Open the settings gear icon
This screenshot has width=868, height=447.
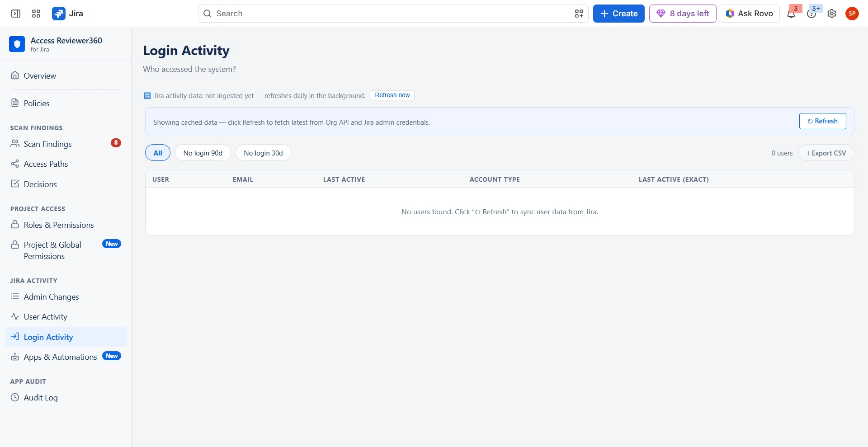[x=832, y=14]
